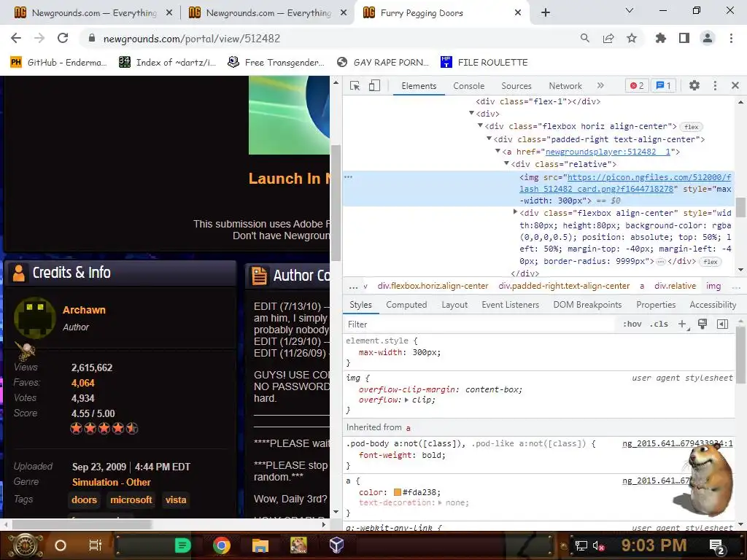This screenshot has width=747, height=560.
Task: Switch to the Sources tab
Action: click(x=516, y=86)
